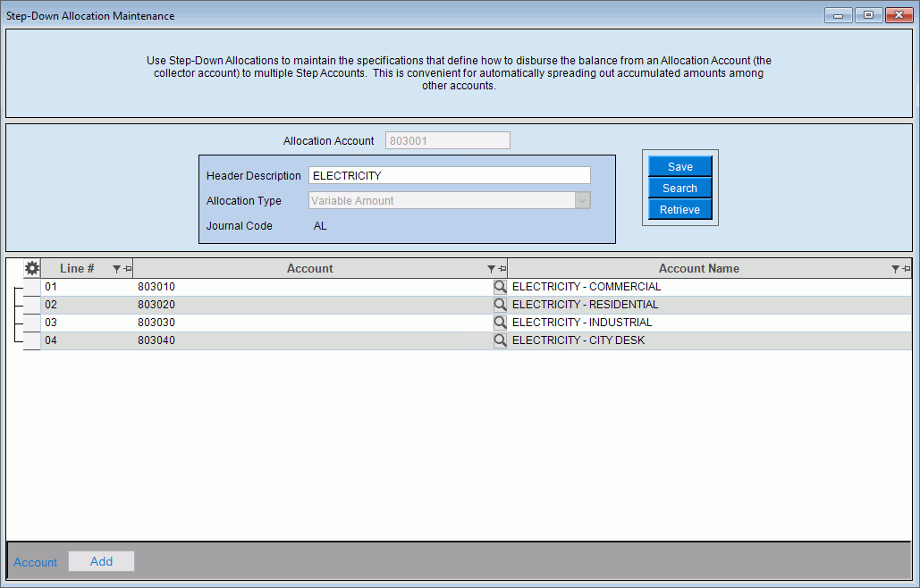
Task: Expand the Allocation Type dropdown
Action: point(582,201)
